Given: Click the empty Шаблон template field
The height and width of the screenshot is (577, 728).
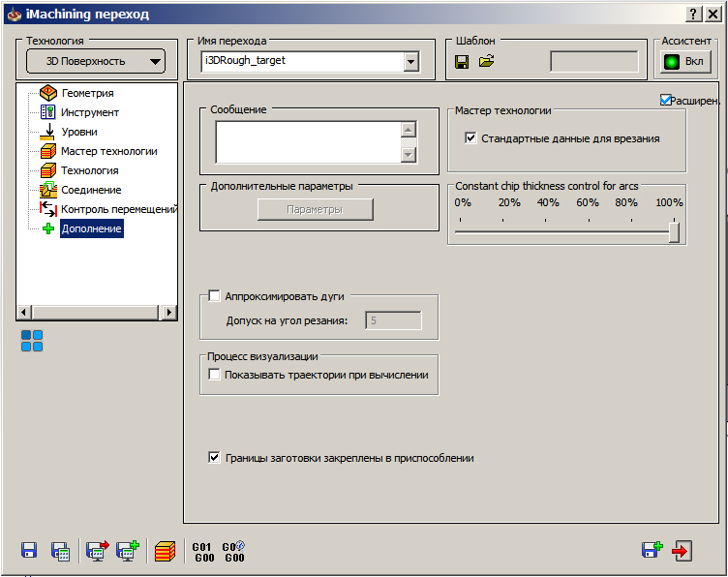Looking at the screenshot, I should coord(593,61).
